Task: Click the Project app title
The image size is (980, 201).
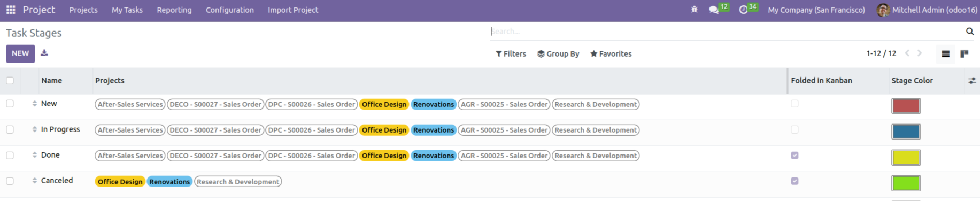Action: coord(39,10)
